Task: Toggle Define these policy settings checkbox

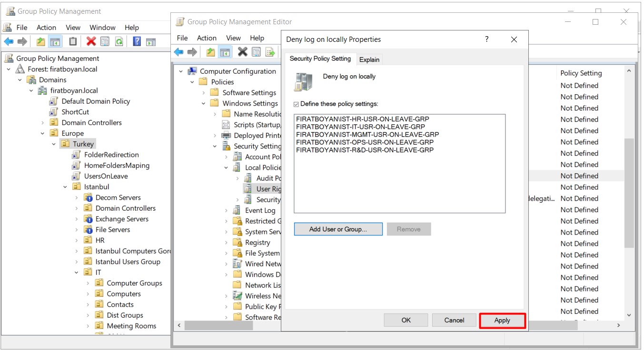Action: (x=297, y=104)
